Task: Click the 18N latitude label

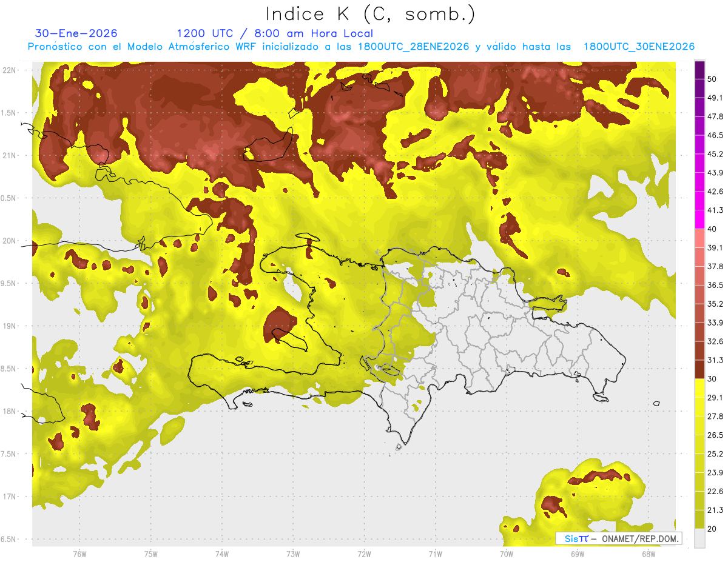Action: 9,411
